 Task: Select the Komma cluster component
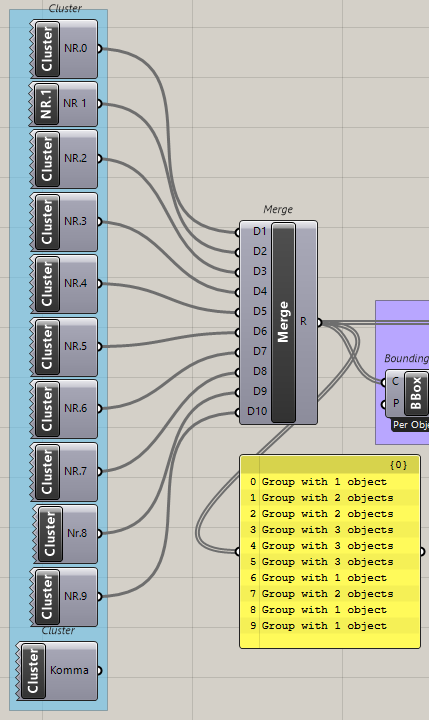[58, 671]
